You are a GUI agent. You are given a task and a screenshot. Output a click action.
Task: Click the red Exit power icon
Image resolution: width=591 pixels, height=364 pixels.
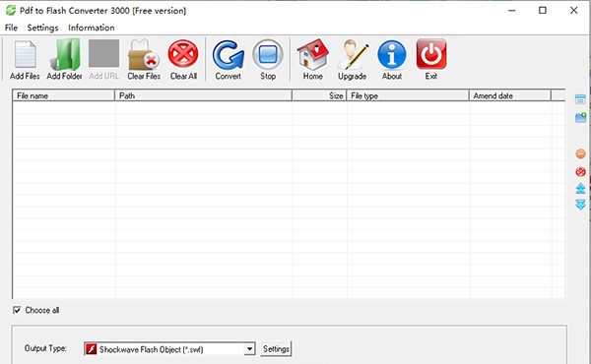click(x=431, y=54)
